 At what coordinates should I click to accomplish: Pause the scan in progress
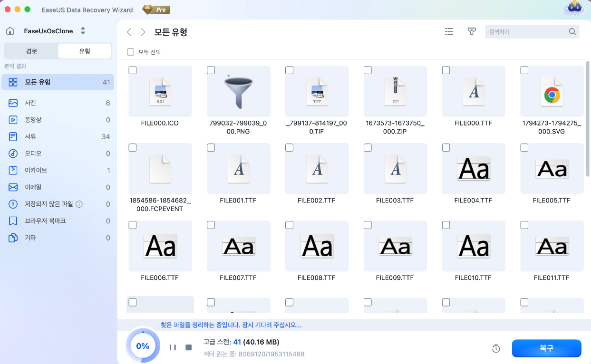pyautogui.click(x=173, y=347)
